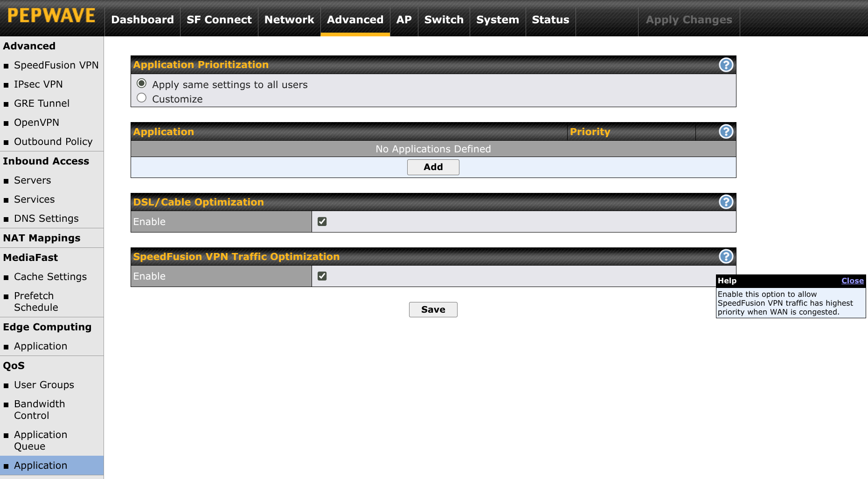Click the Application Prioritization help icon
The image size is (868, 479).
(x=726, y=65)
